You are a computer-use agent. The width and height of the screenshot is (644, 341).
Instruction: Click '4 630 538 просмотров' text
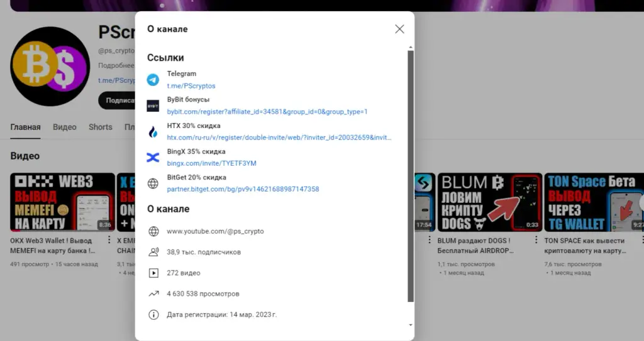(203, 294)
